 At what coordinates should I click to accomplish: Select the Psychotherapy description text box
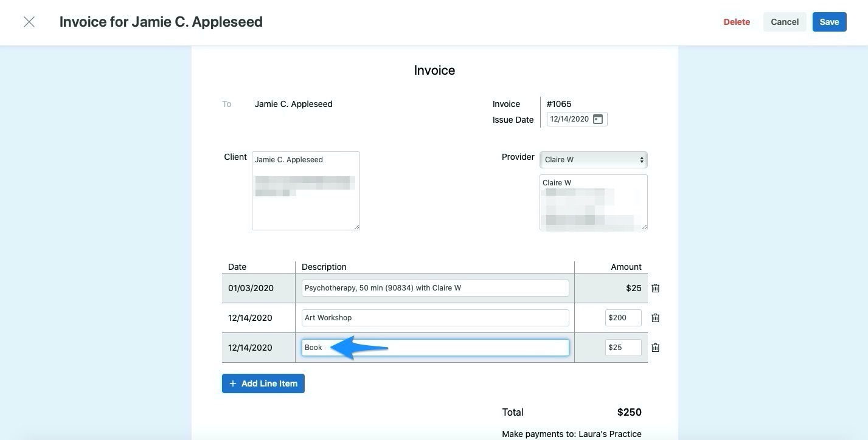coord(435,287)
